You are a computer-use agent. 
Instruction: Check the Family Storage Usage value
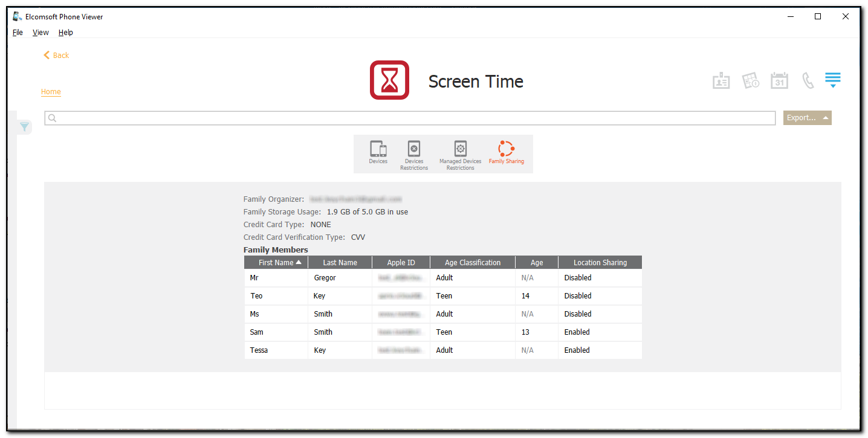366,211
